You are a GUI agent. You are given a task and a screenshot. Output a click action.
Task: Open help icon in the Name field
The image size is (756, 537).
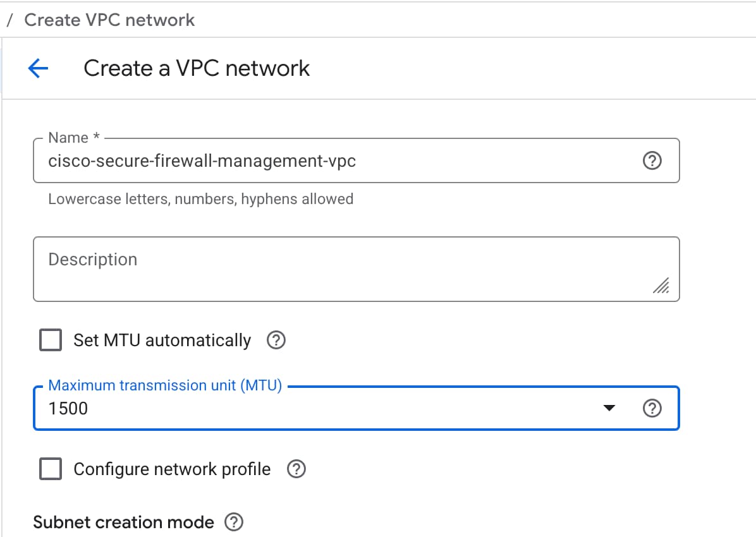(x=652, y=161)
